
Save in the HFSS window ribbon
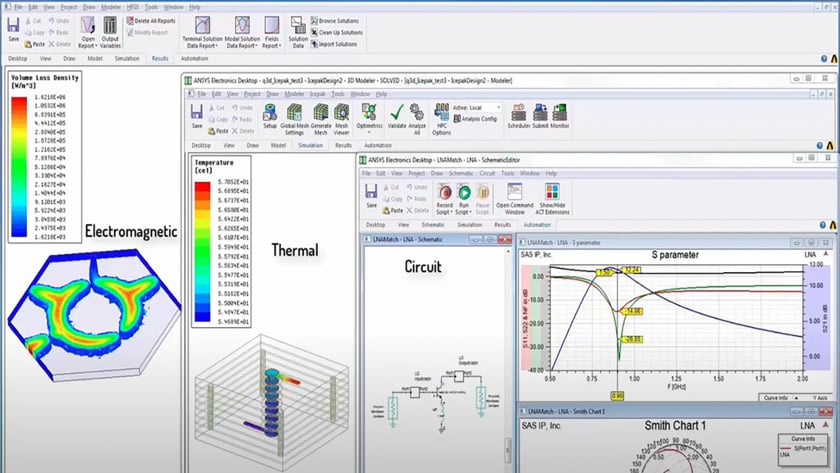tap(13, 29)
